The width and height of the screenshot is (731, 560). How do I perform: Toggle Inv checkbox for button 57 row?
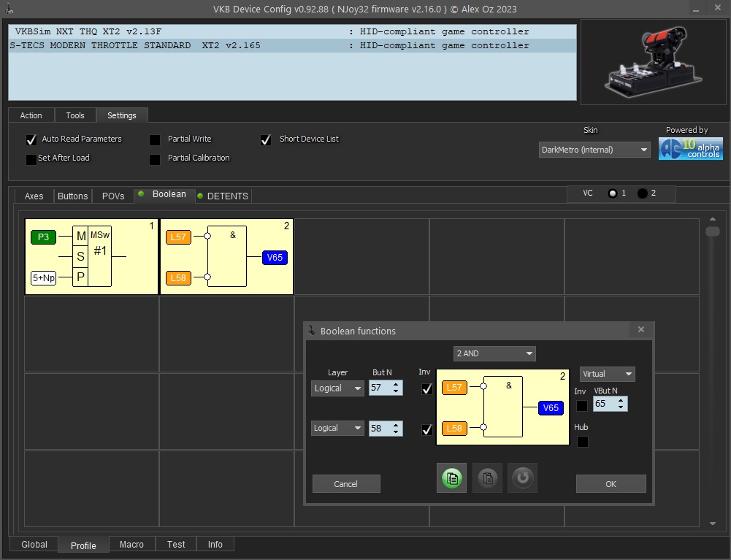point(426,388)
